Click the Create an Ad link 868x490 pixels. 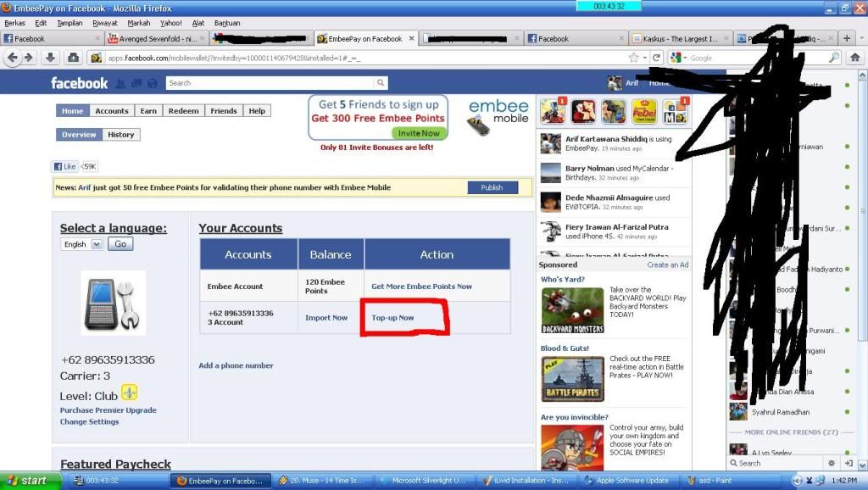tap(668, 264)
